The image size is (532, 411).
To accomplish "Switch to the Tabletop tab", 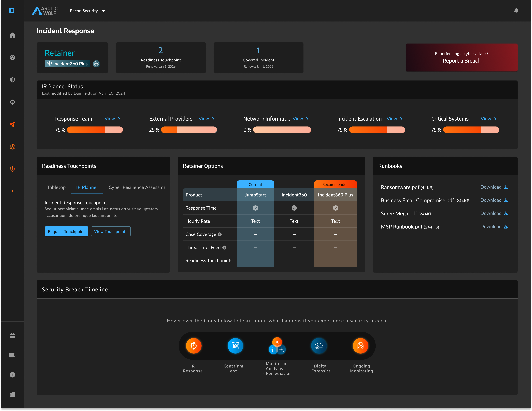I will click(x=56, y=187).
